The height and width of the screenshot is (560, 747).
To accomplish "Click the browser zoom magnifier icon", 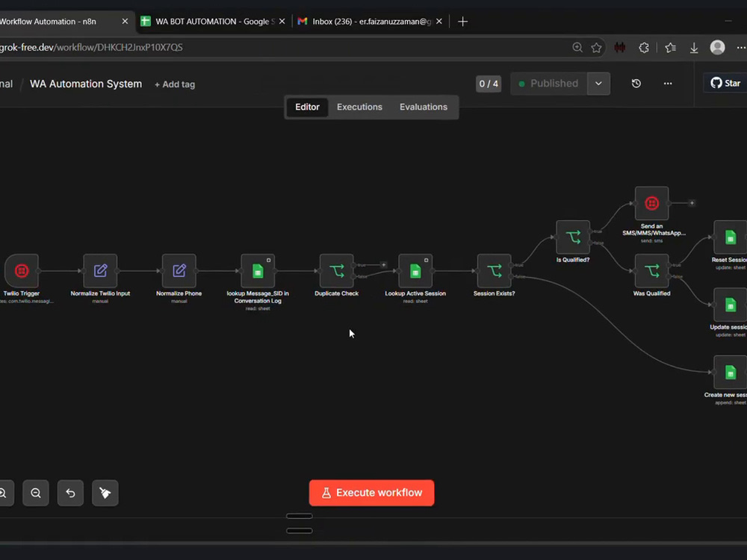I will pyautogui.click(x=577, y=47).
